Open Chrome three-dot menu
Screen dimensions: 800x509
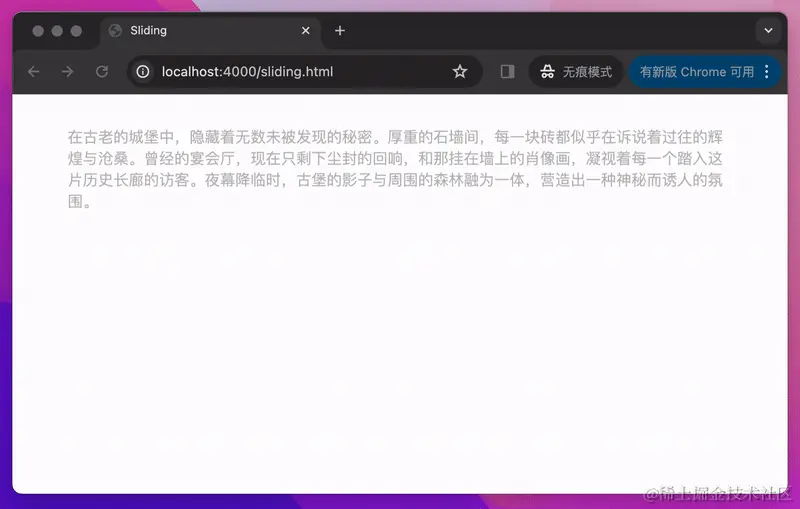tap(767, 71)
